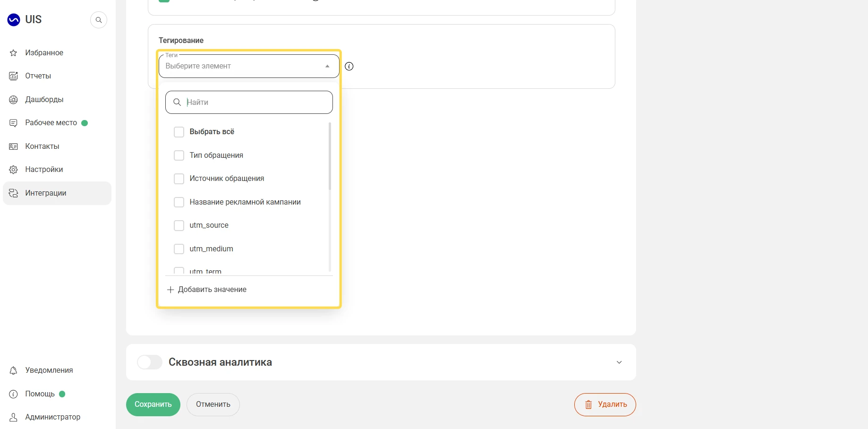Check the utm_source checkbox
This screenshot has width=868, height=429.
pyautogui.click(x=179, y=225)
